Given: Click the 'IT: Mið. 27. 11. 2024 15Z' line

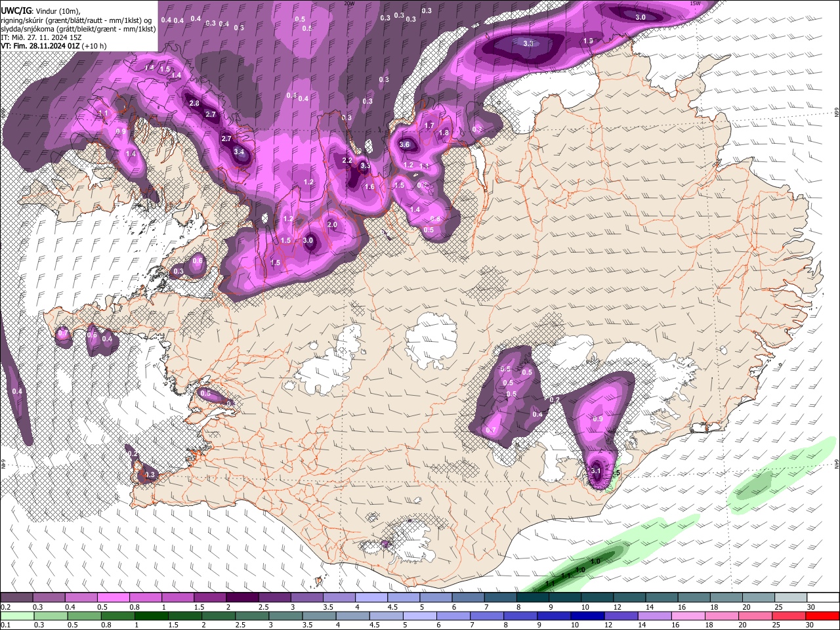Looking at the screenshot, I should (x=41, y=37).
